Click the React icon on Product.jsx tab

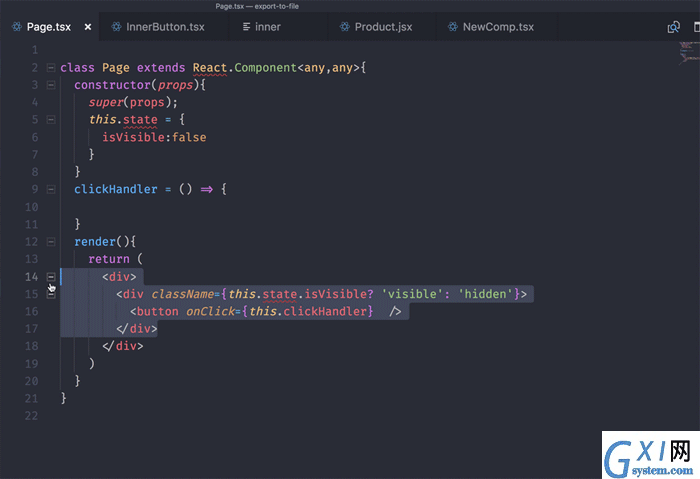[345, 27]
